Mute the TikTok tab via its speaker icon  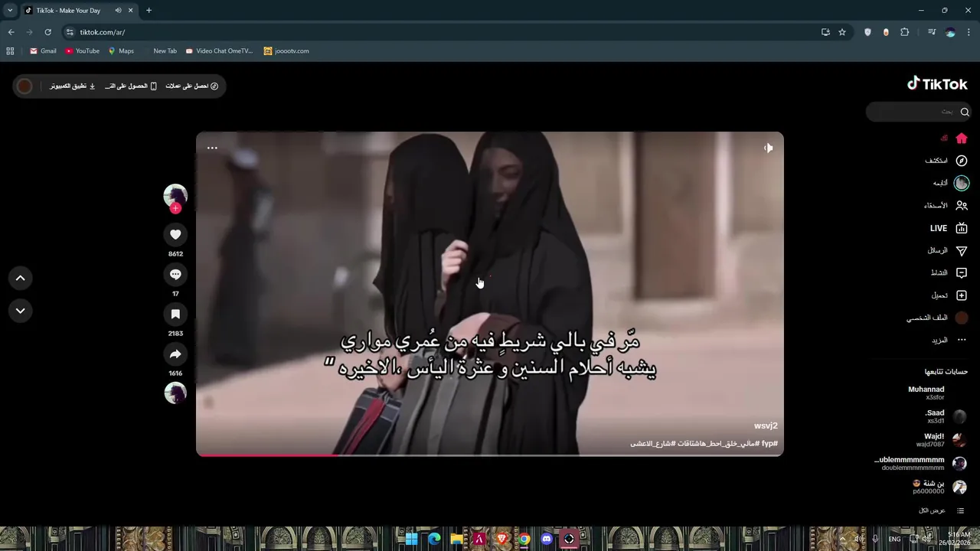pos(118,11)
